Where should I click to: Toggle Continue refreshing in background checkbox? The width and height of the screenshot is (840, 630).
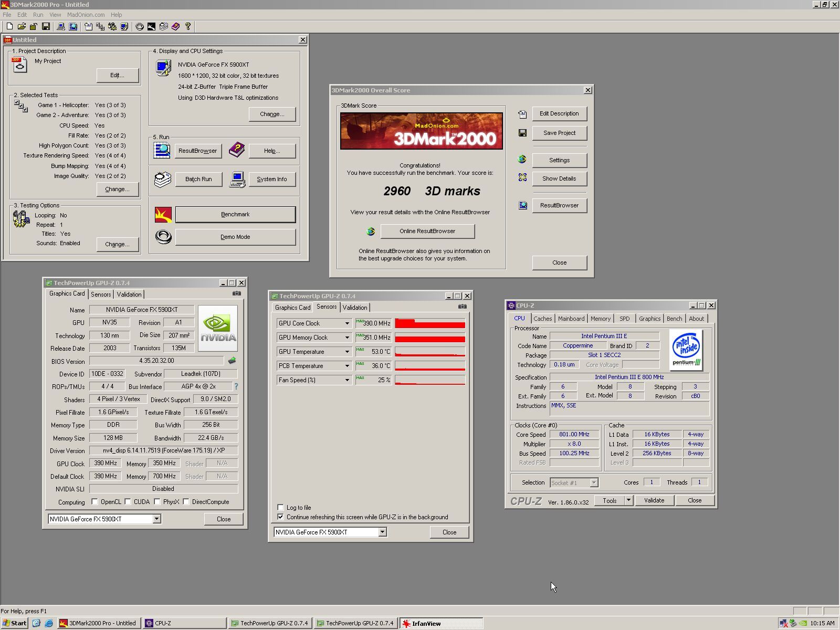pos(280,517)
